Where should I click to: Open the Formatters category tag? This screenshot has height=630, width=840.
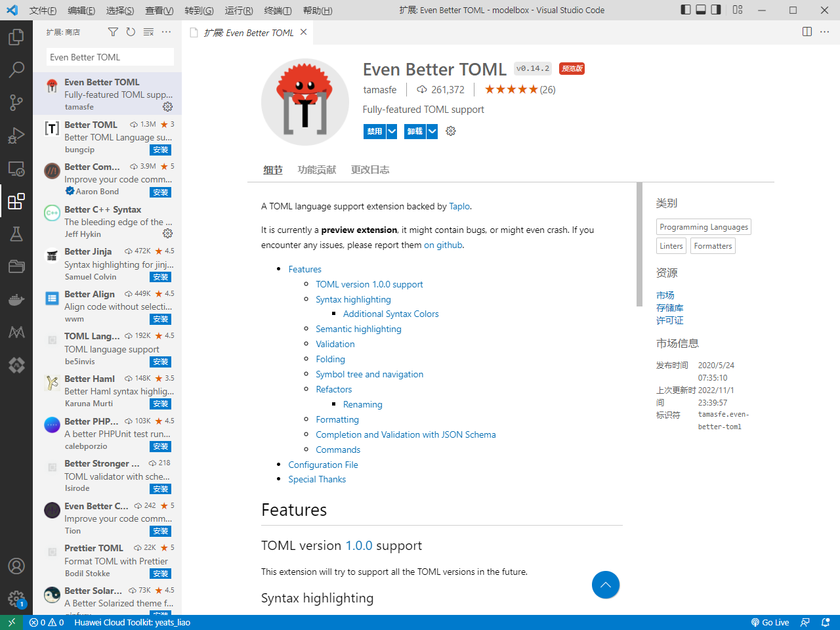tap(713, 246)
